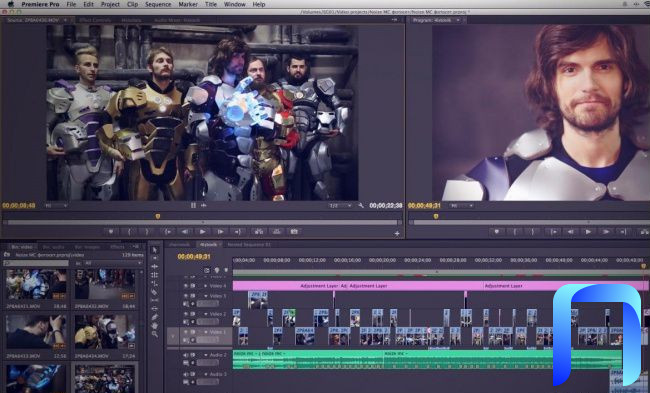Open the Window menu

tap(235, 4)
